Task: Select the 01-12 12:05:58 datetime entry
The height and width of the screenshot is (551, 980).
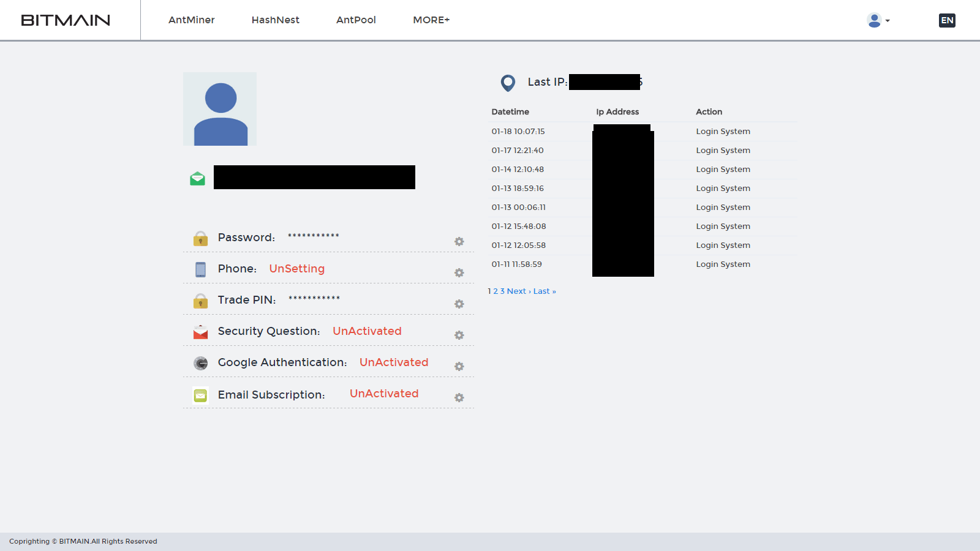Action: [518, 246]
